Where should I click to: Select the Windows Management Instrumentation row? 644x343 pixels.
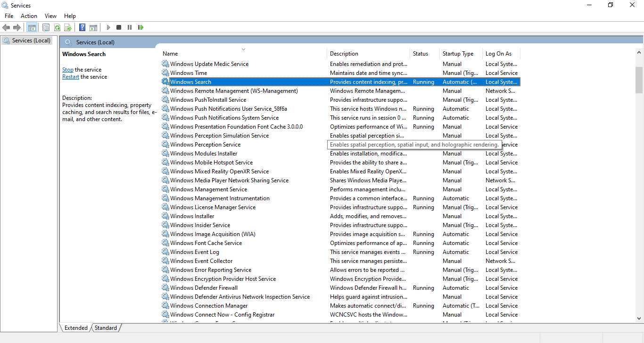pyautogui.click(x=340, y=198)
